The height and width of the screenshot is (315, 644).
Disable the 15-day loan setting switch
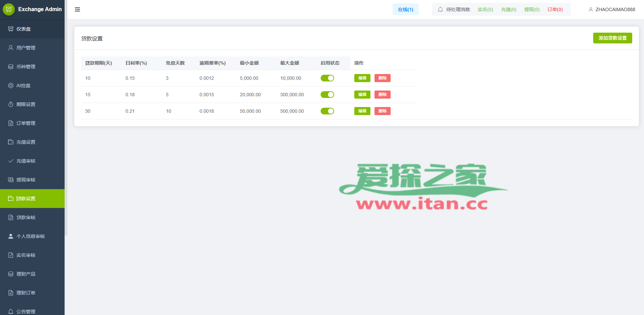point(327,95)
